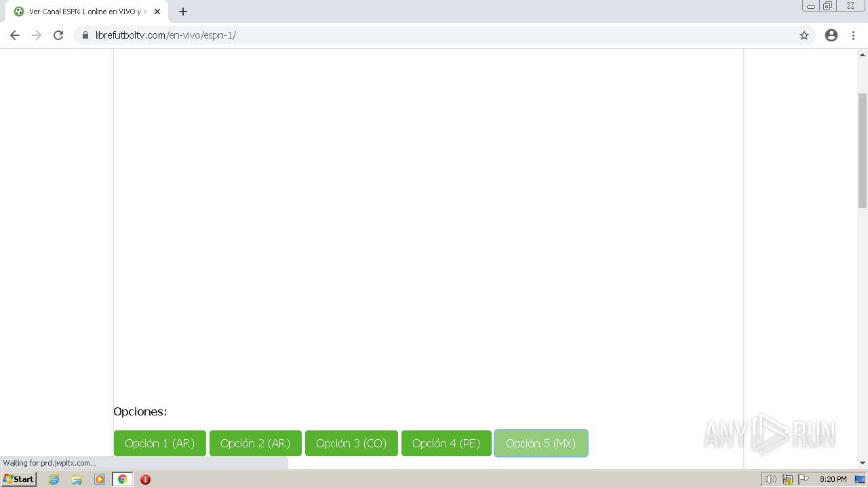Open Windows Media Player taskbar icon
Screen dimensions: 868x488
point(100,479)
